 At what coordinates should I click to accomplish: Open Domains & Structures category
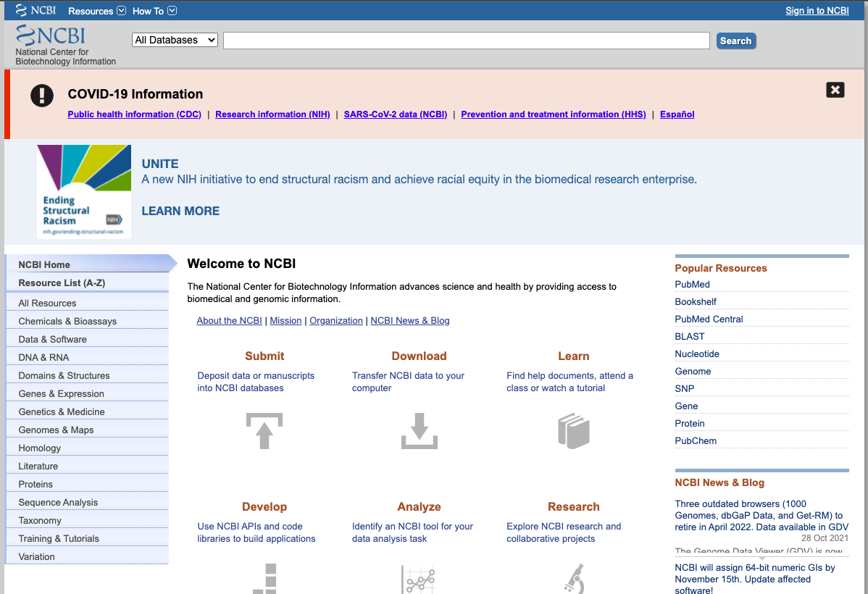coord(87,375)
